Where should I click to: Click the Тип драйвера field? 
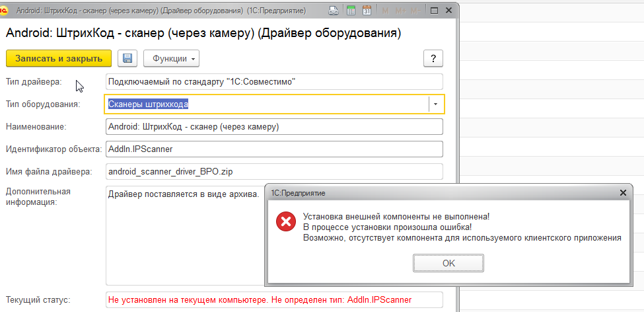(274, 82)
